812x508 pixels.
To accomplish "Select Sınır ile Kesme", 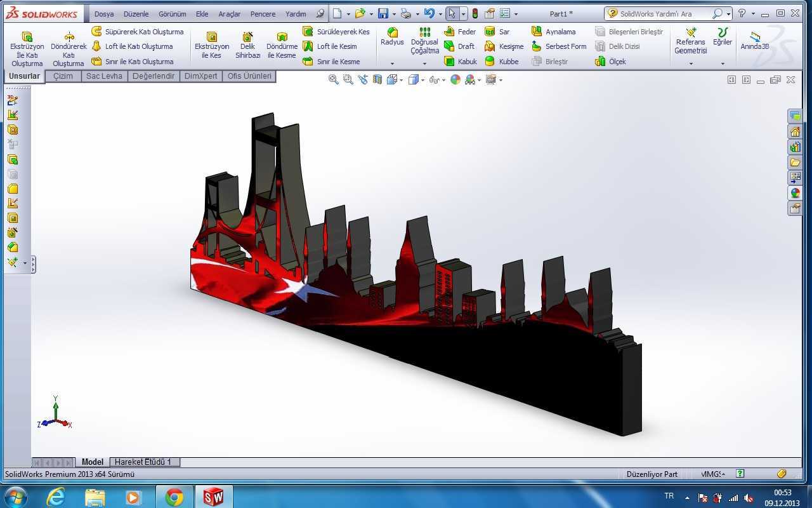I will [331, 62].
